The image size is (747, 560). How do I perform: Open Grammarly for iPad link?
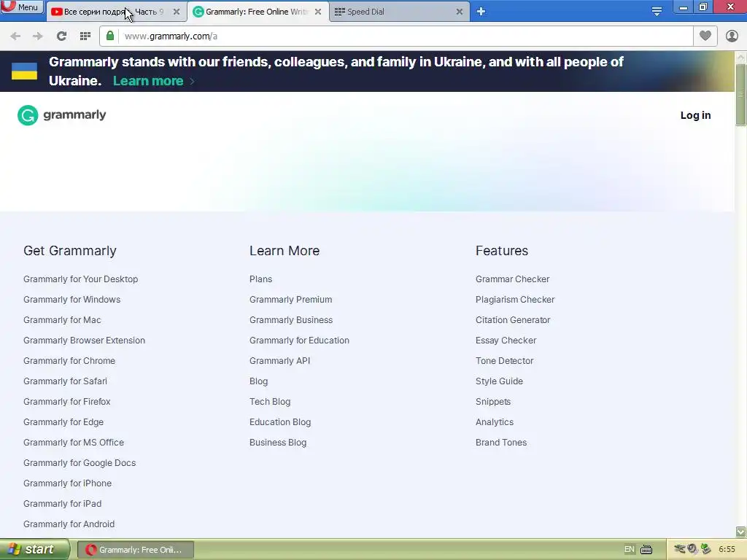63,504
